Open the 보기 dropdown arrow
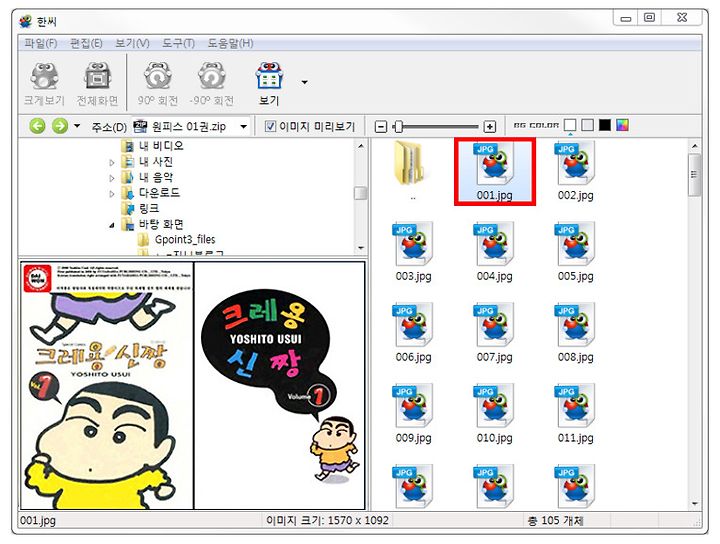720x544 pixels. pyautogui.click(x=304, y=83)
